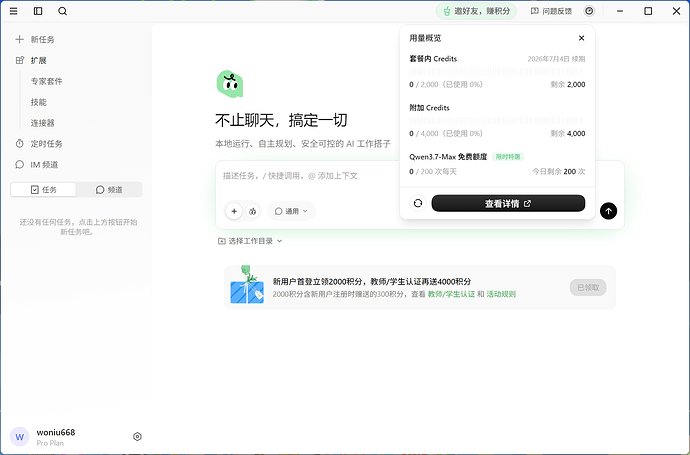The image size is (690, 455).
Task: Switch to the 任务 tab
Action: point(44,190)
